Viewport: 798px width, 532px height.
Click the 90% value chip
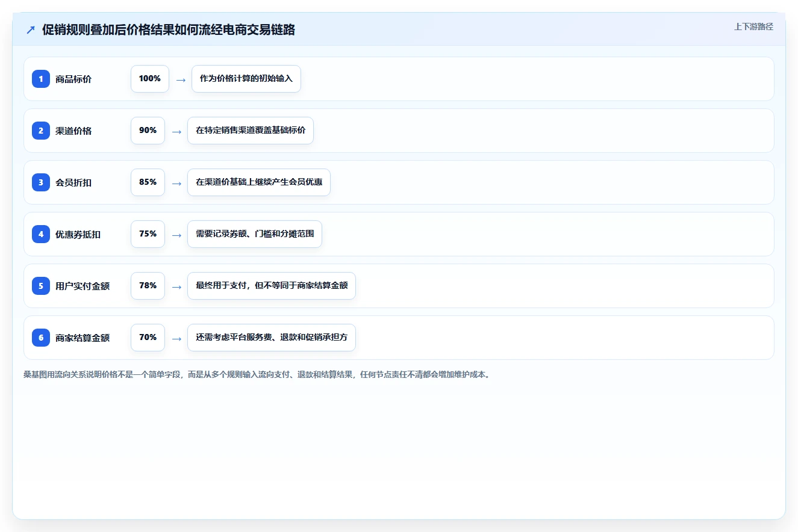click(x=148, y=131)
